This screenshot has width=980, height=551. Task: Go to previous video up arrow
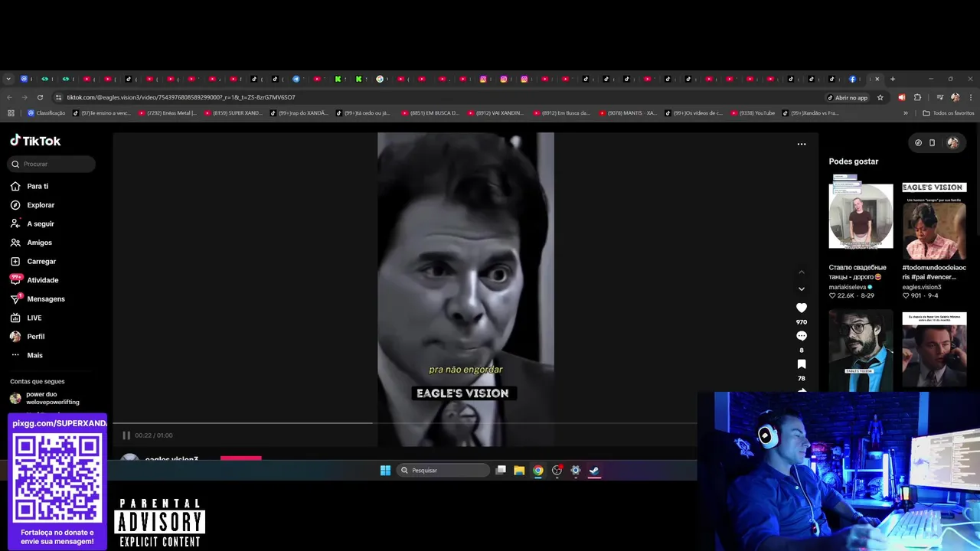(802, 272)
